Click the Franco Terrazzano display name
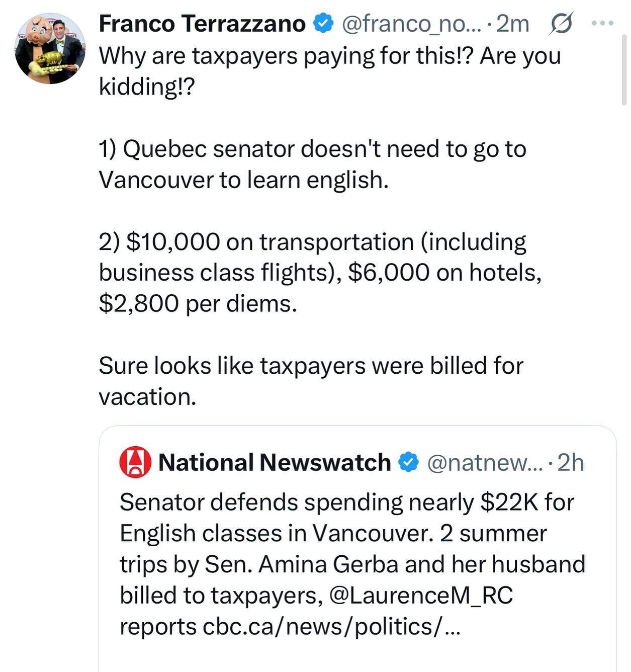Viewport: 631px width, 672px height. pyautogui.click(x=202, y=24)
